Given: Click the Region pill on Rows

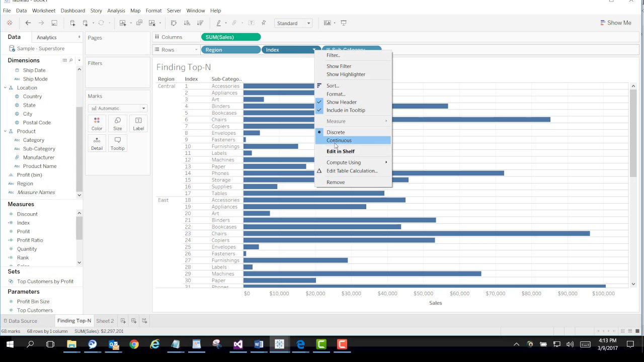Looking at the screenshot, I should coord(231,50).
